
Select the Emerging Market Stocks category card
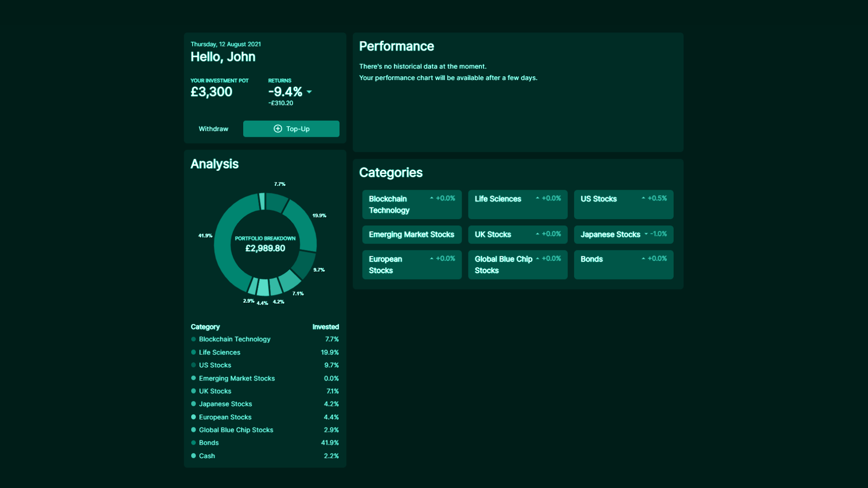click(x=411, y=235)
